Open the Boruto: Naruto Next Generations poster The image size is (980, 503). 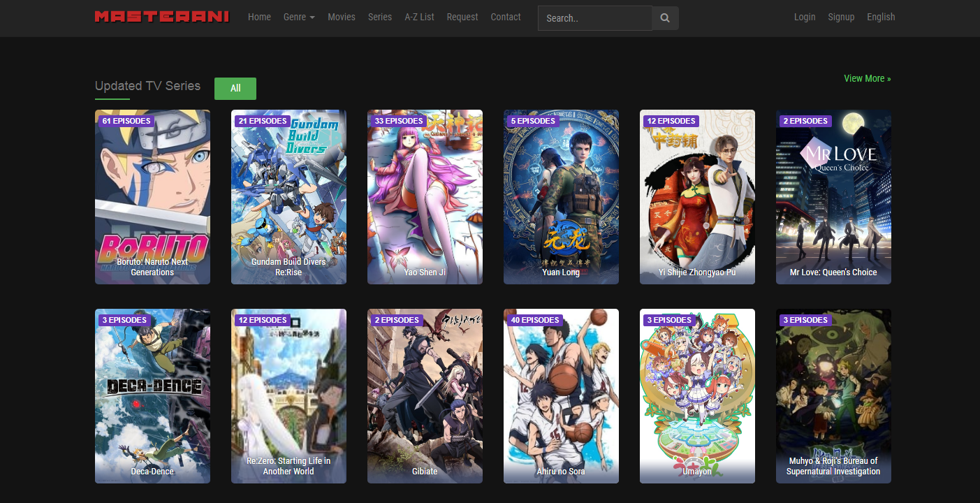click(x=152, y=197)
